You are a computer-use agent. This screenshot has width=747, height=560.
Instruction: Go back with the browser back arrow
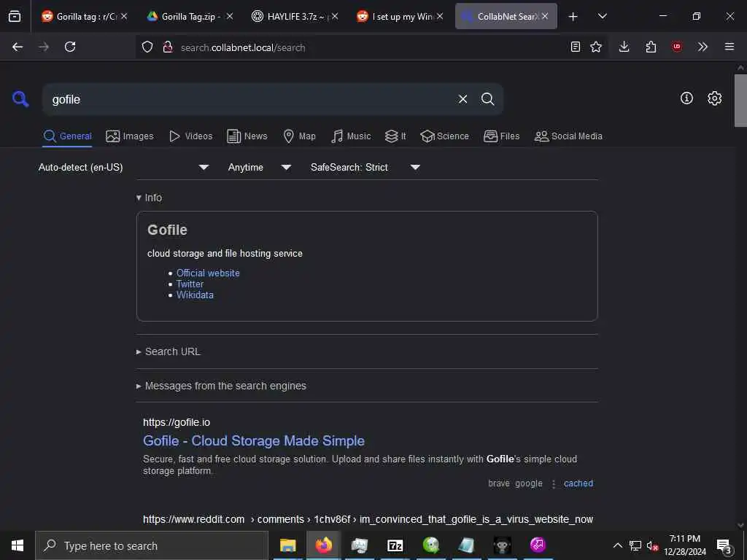18,47
